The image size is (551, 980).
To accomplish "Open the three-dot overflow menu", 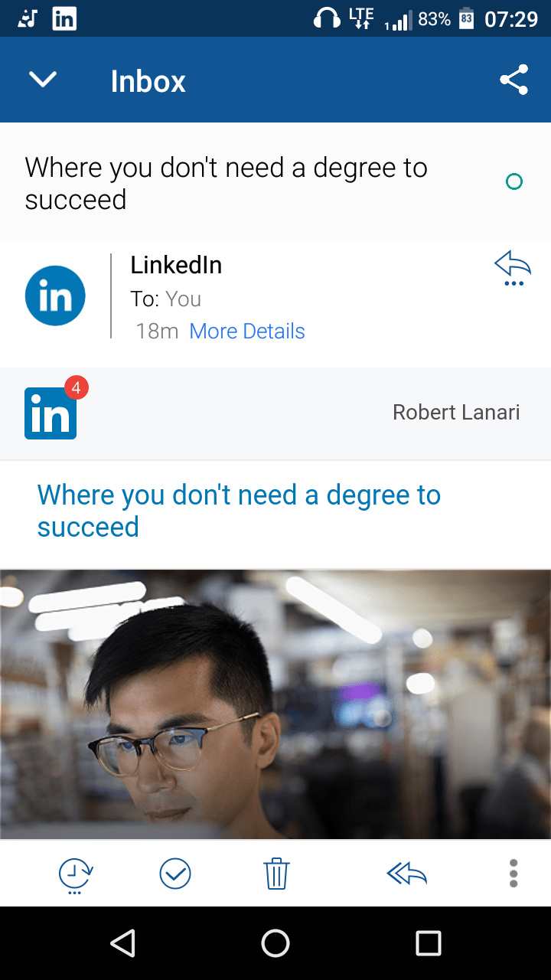I will coord(514,874).
